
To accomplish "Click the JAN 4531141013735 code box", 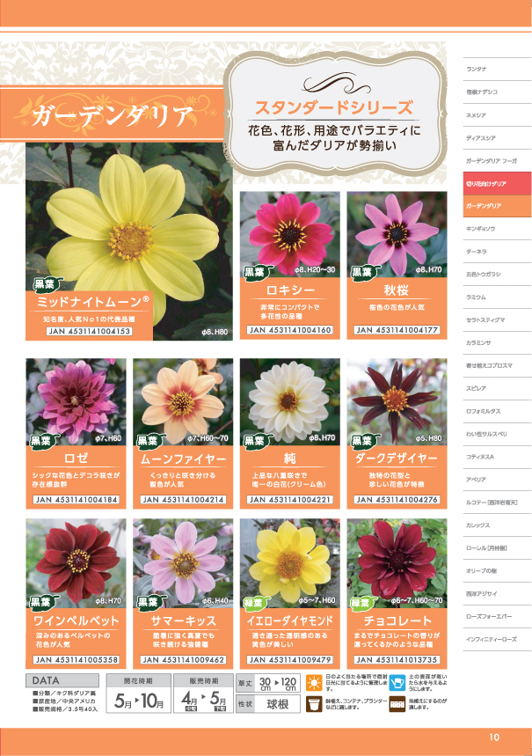I will [x=397, y=659].
